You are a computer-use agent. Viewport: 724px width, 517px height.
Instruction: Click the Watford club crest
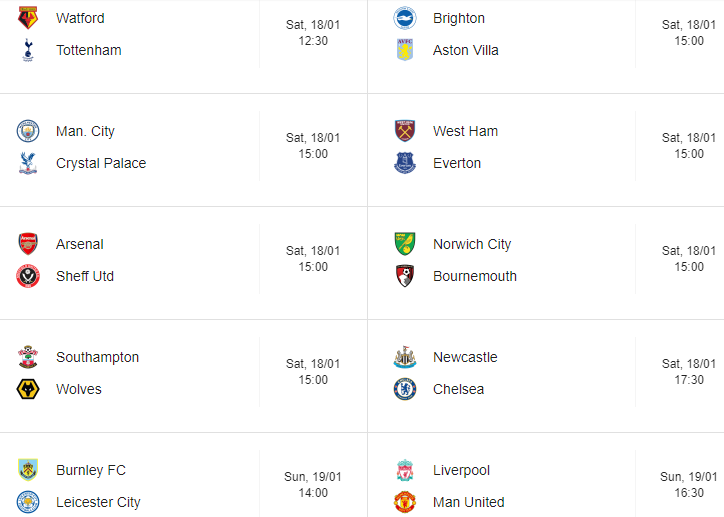click(28, 18)
